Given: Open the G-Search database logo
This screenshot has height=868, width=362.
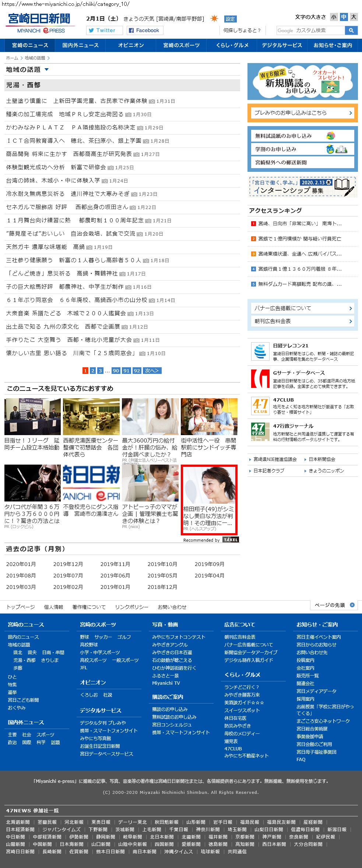Looking at the screenshot, I should (260, 378).
